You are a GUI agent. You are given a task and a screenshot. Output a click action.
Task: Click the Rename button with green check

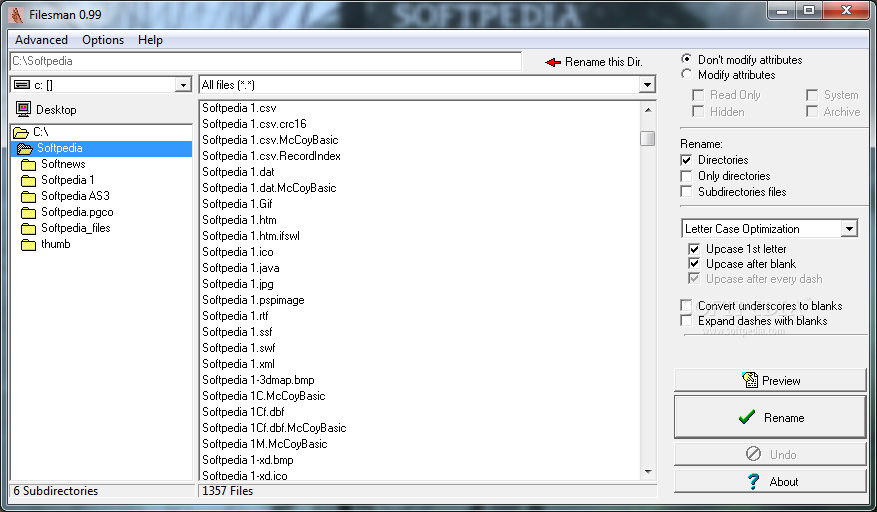coord(770,417)
